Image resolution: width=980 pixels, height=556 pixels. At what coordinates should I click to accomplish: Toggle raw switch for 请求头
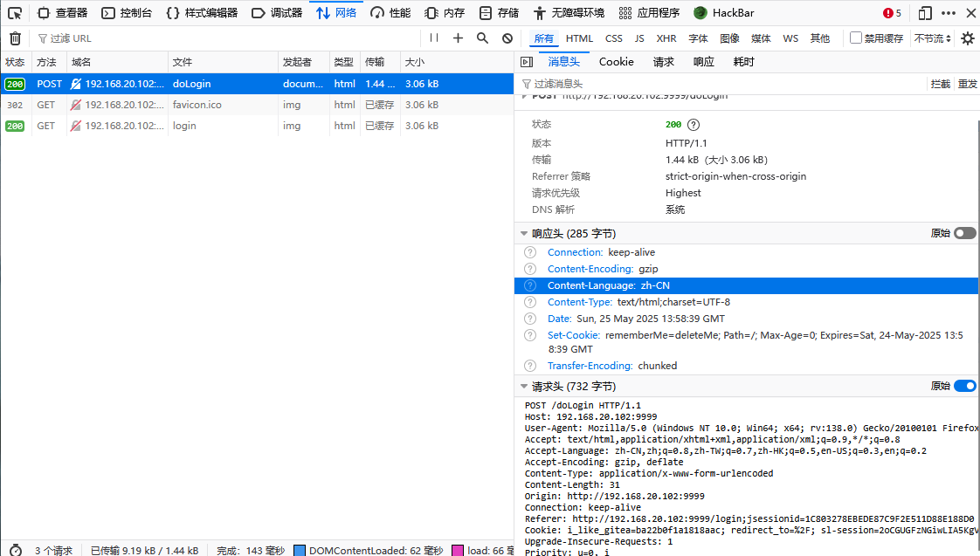coord(964,386)
